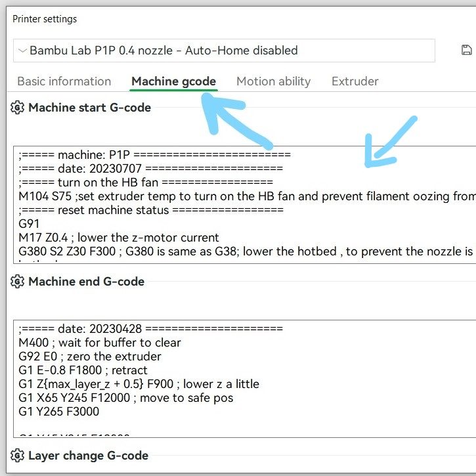This screenshot has height=476, width=476.
Task: Click the ';===== date: 20230428' line
Action: [150, 329]
